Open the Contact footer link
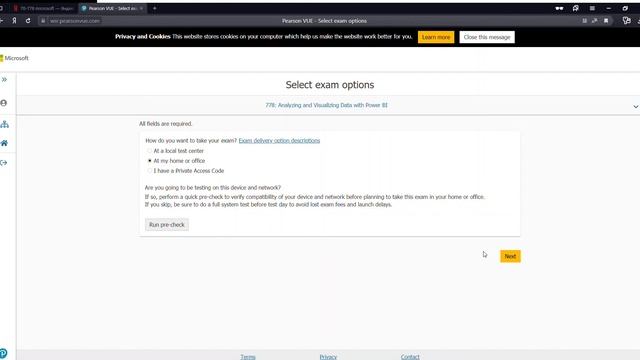The height and width of the screenshot is (360, 640). (410, 357)
